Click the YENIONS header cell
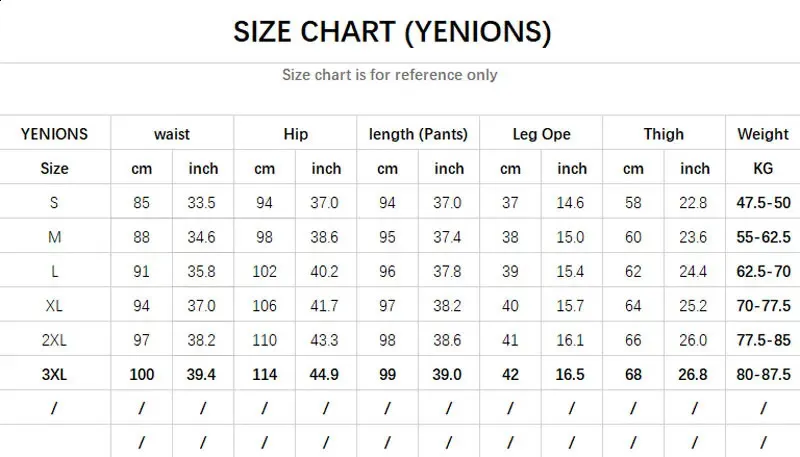 pyautogui.click(x=54, y=134)
